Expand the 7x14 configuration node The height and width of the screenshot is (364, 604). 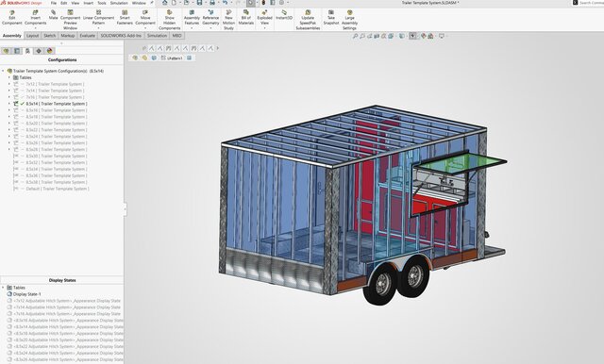point(9,91)
